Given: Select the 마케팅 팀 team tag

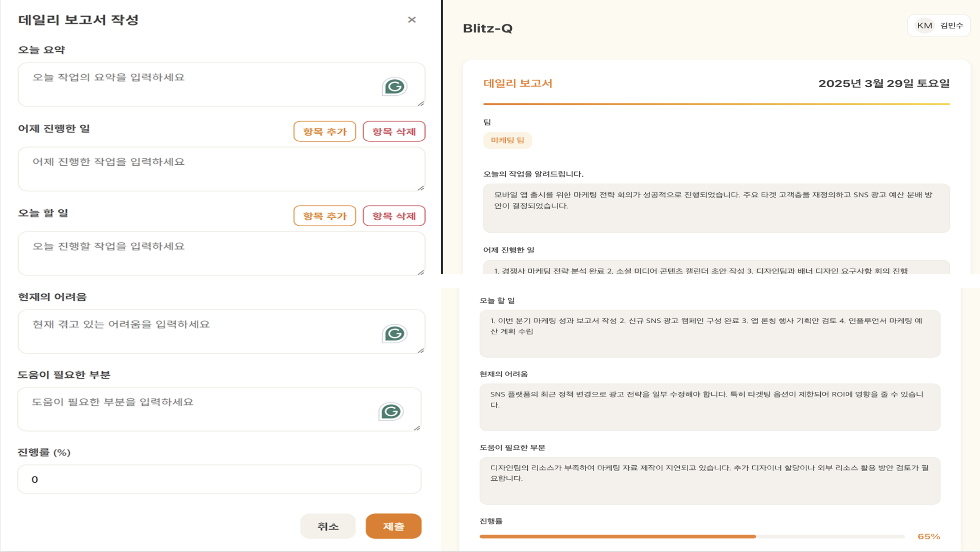Looking at the screenshot, I should tap(507, 140).
